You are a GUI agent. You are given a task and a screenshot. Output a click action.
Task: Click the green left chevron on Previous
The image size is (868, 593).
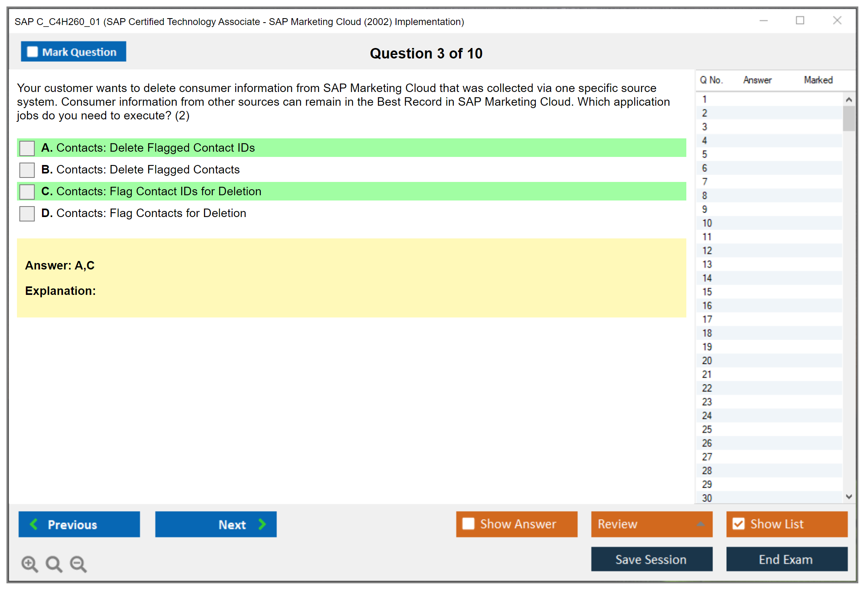[34, 524]
